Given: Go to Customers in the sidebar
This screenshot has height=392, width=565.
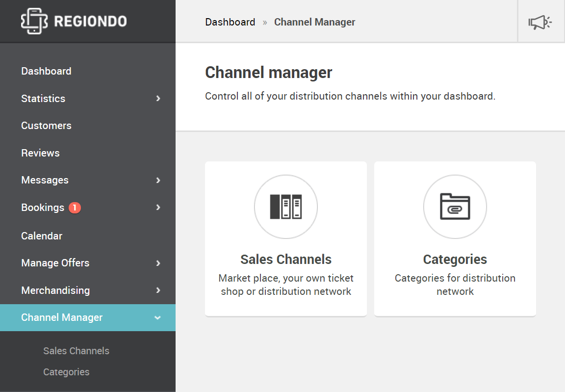Looking at the screenshot, I should coord(46,126).
